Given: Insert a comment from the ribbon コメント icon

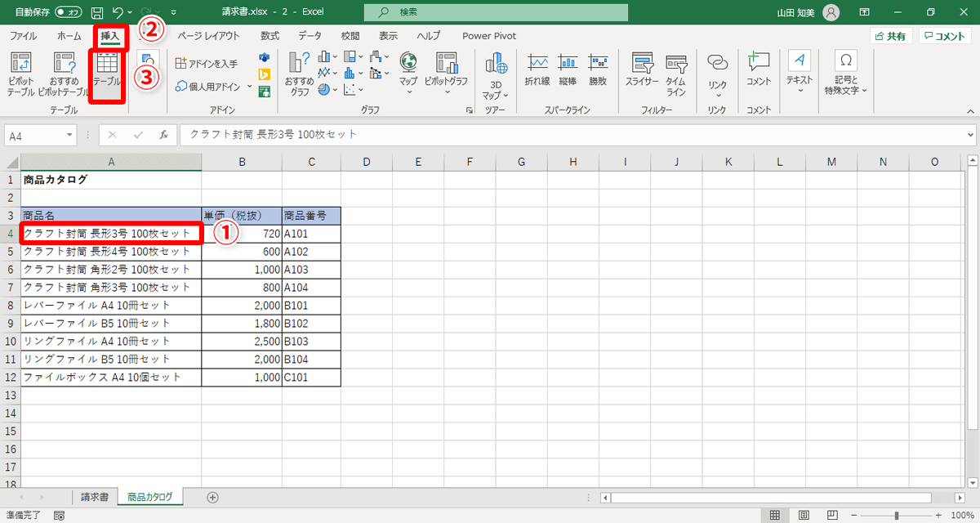Looking at the screenshot, I should tap(759, 69).
